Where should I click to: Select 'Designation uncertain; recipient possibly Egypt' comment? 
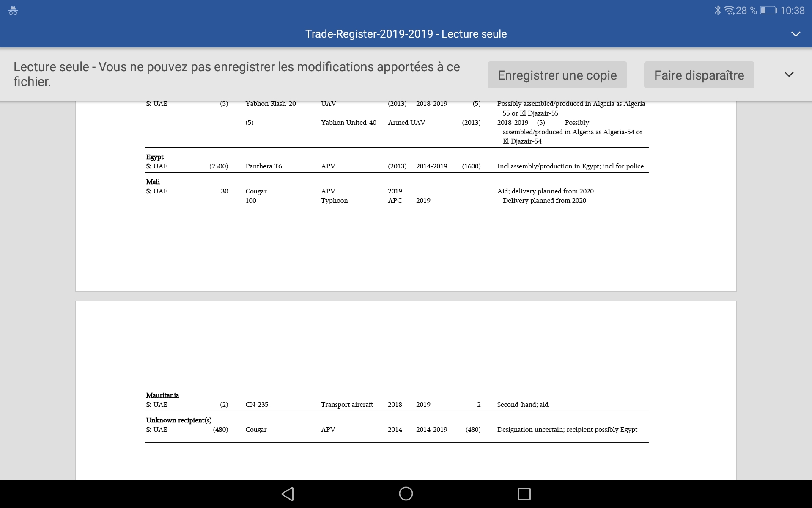coord(567,429)
